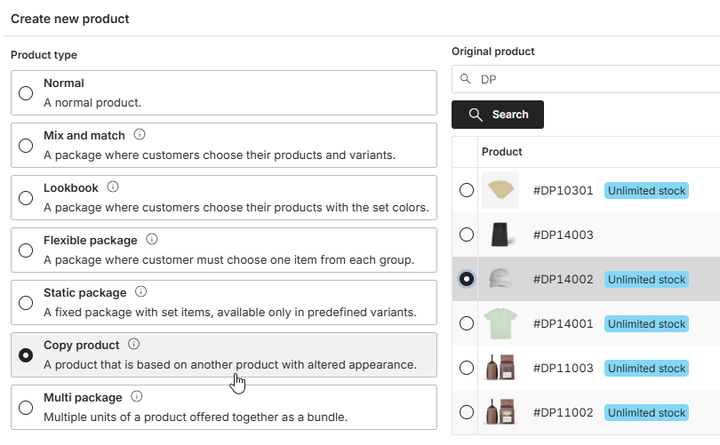Screen dimensions: 720x445
Task: Select original product #DP14001
Action: 466,323
